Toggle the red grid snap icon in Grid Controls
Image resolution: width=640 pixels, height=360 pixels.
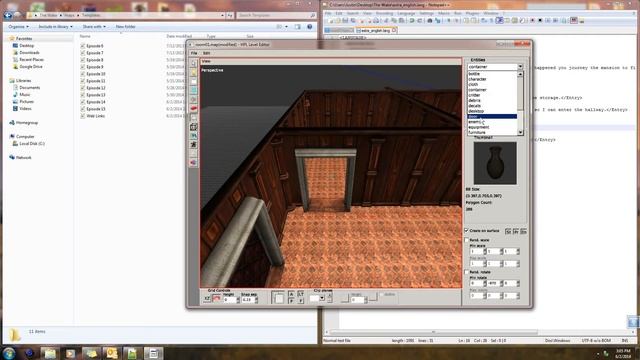point(216,299)
